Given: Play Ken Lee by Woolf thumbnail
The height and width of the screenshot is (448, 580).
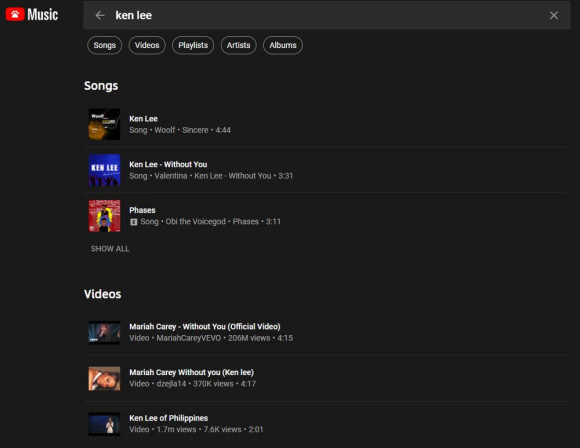Looking at the screenshot, I should click(x=104, y=124).
